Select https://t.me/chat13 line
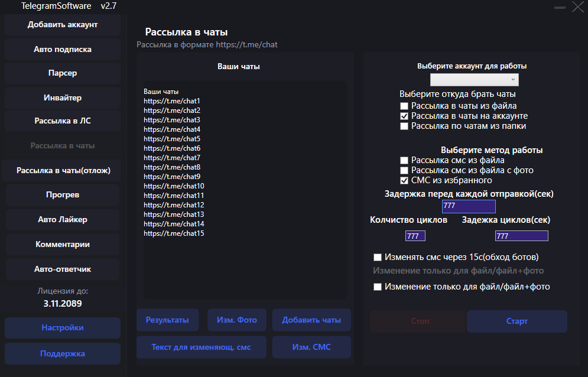The image size is (588, 377). (174, 214)
